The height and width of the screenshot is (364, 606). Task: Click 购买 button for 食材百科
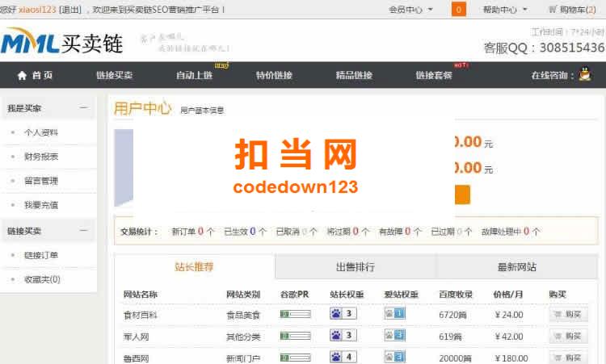point(569,314)
